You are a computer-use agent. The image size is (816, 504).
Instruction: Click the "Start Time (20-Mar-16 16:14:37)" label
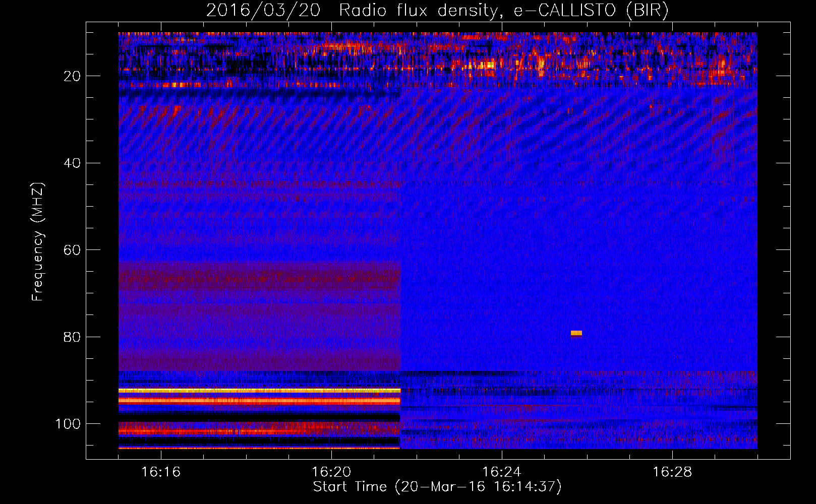point(437,487)
